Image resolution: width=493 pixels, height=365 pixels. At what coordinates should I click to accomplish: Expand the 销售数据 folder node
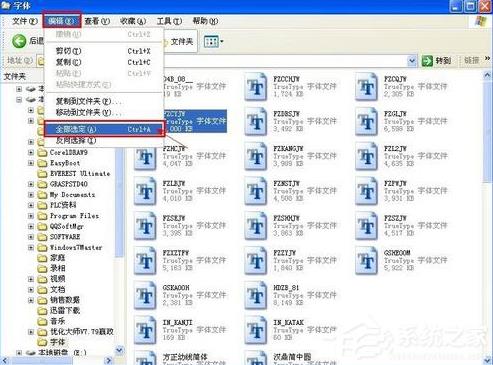(x=31, y=300)
